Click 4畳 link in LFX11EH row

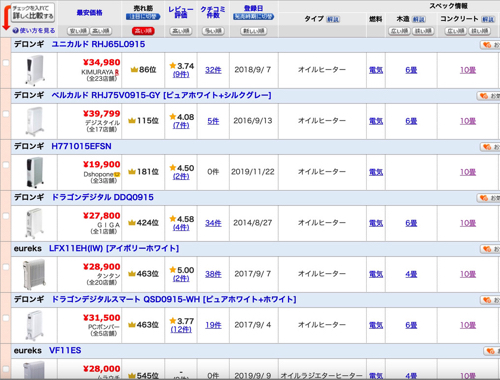[411, 274]
